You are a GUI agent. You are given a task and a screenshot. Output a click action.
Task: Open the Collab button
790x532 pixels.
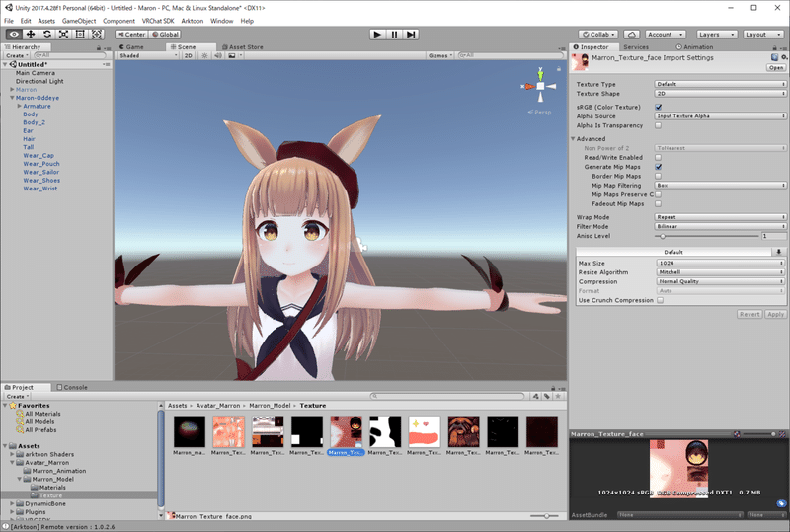coord(598,35)
